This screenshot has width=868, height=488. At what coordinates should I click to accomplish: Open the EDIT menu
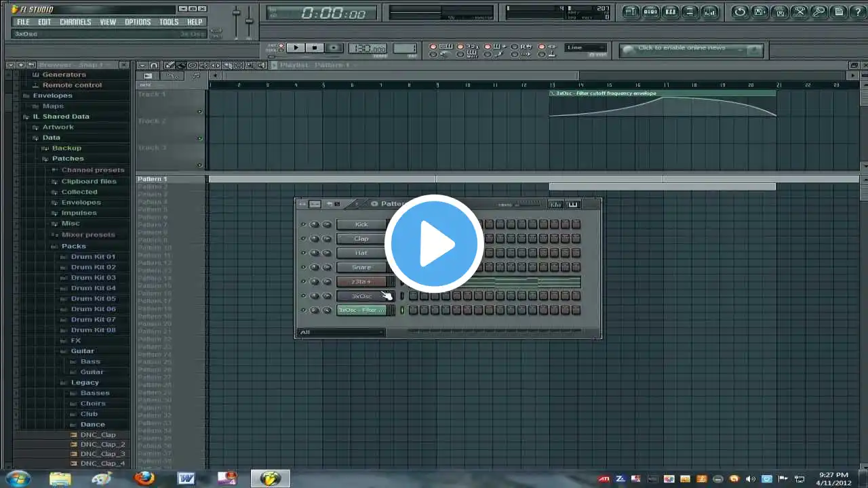[x=45, y=22]
